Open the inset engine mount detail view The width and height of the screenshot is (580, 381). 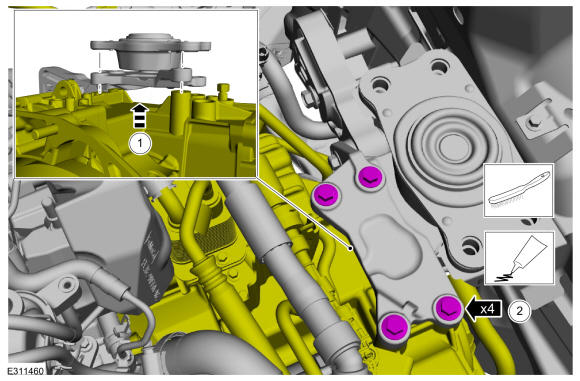pyautogui.click(x=136, y=94)
